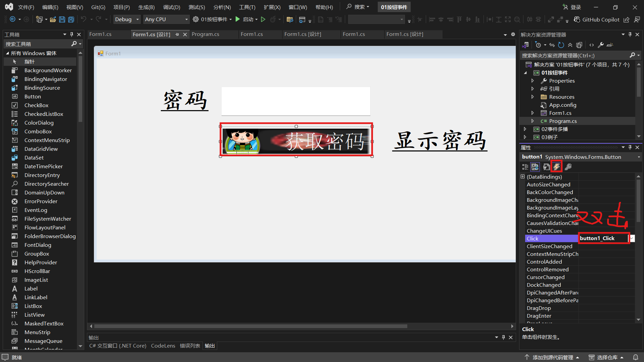Open the document tab list dropdown arrow
Screen dimensions: 644x362
[x=505, y=35]
